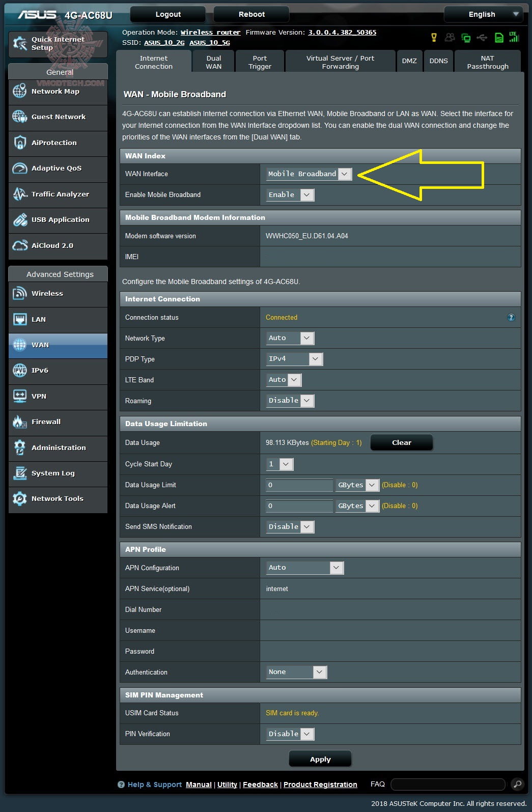
Task: Click the Clear data usage button
Action: (x=402, y=442)
